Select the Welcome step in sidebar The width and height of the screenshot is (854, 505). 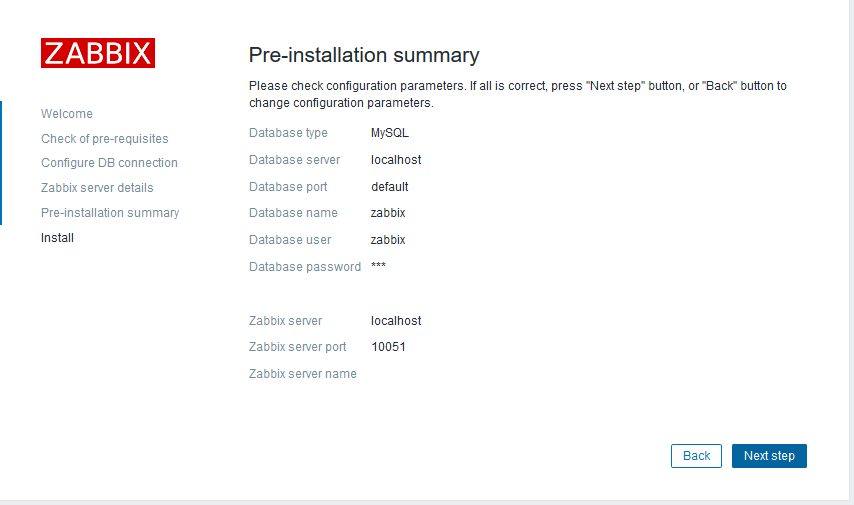click(67, 114)
